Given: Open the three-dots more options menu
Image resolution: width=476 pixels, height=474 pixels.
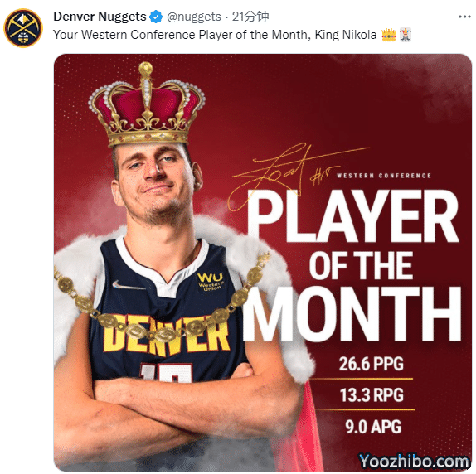Looking at the screenshot, I should [464, 17].
